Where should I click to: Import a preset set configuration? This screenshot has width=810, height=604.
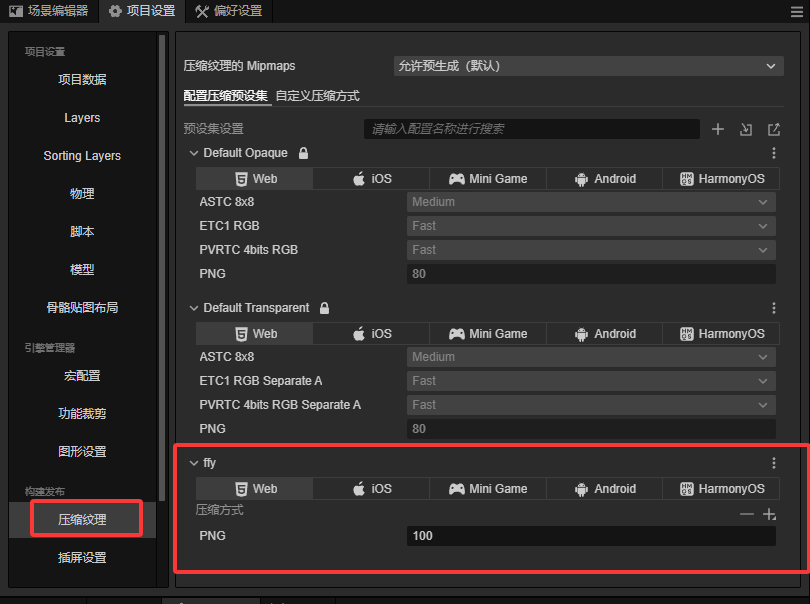click(745, 129)
